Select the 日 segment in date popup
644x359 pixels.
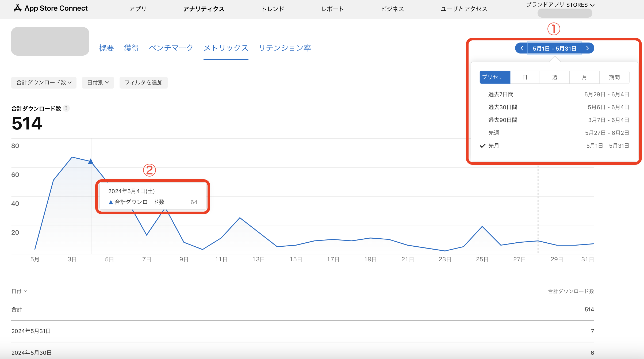pyautogui.click(x=525, y=77)
